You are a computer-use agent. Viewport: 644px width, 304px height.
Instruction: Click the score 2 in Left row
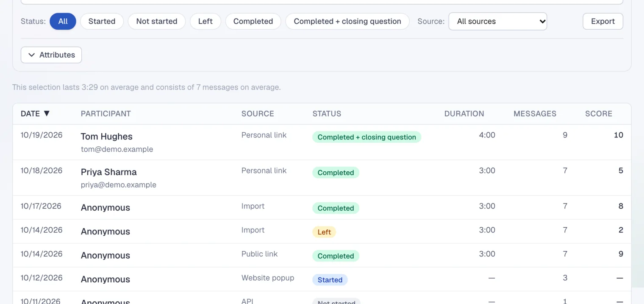[621, 230]
